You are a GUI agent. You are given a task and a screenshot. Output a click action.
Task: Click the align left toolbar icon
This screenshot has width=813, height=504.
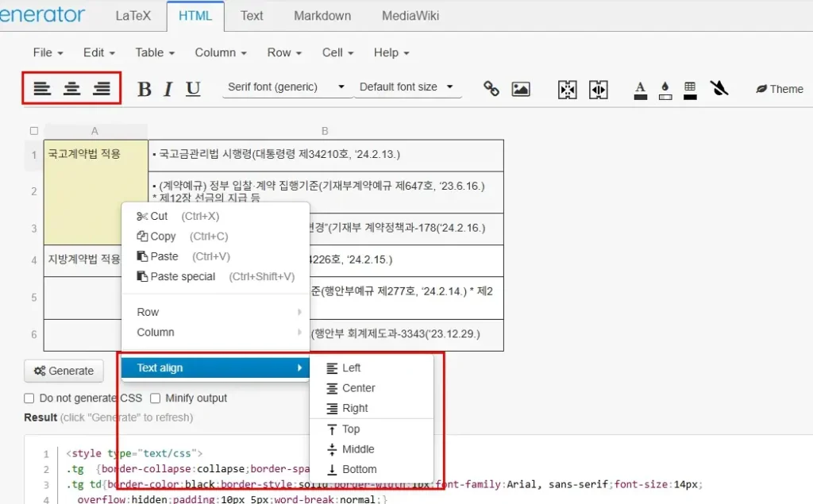(x=42, y=88)
